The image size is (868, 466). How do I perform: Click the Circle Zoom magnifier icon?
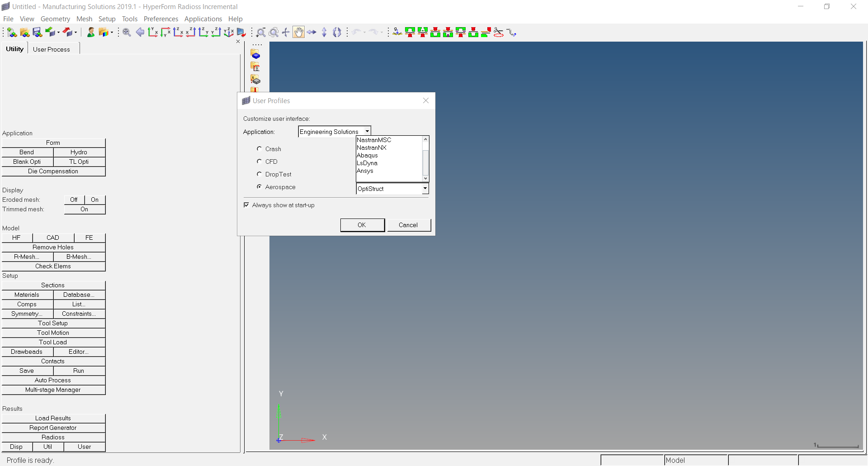pyautogui.click(x=274, y=33)
